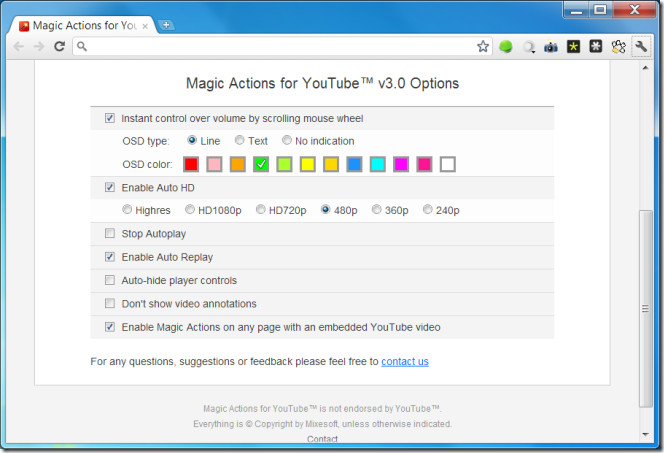664x453 pixels.
Task: Pick the checked green OSD color
Action: pyautogui.click(x=261, y=164)
